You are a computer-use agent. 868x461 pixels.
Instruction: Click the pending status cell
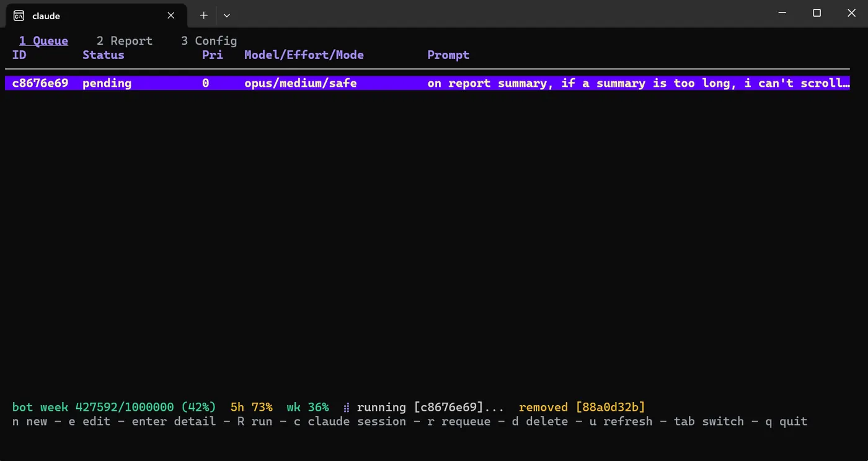[x=107, y=83]
